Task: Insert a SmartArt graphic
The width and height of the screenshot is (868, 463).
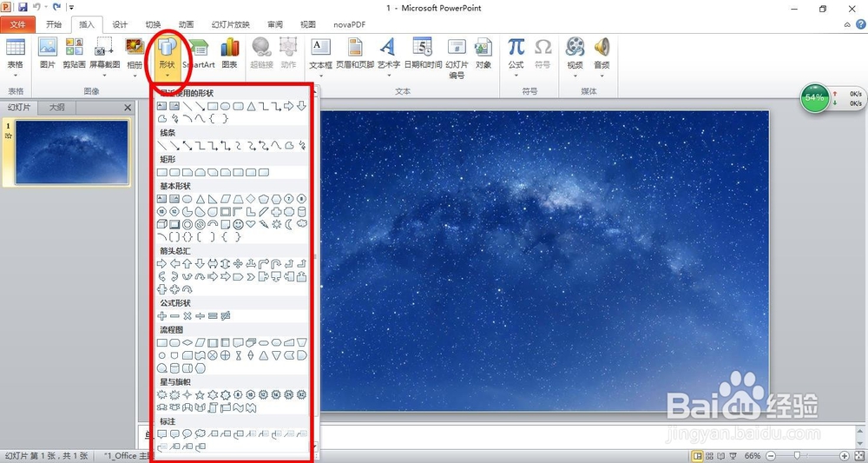Action: coord(199,53)
